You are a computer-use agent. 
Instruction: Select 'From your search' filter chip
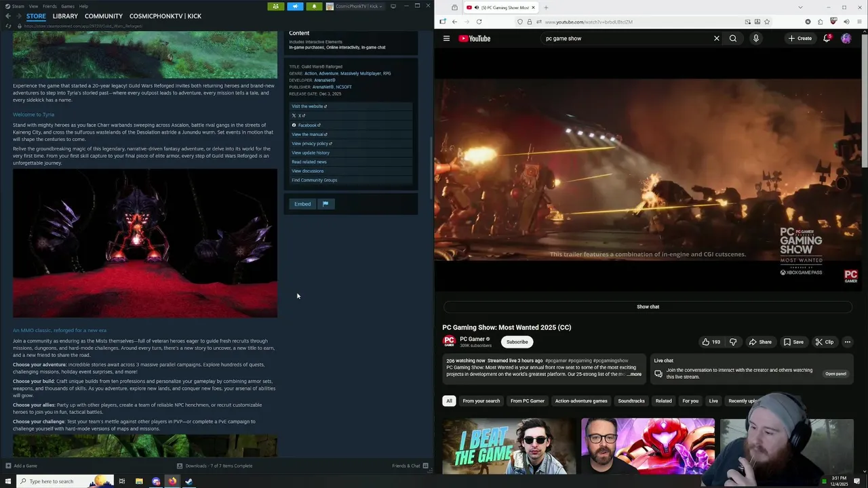tap(481, 401)
